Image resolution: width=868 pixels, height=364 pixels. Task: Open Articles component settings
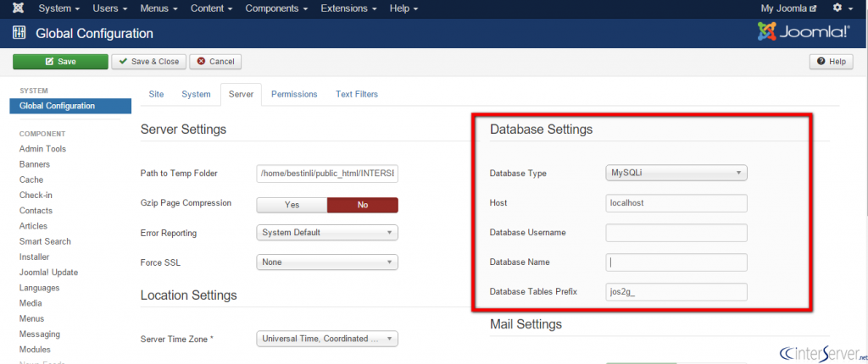tap(33, 226)
